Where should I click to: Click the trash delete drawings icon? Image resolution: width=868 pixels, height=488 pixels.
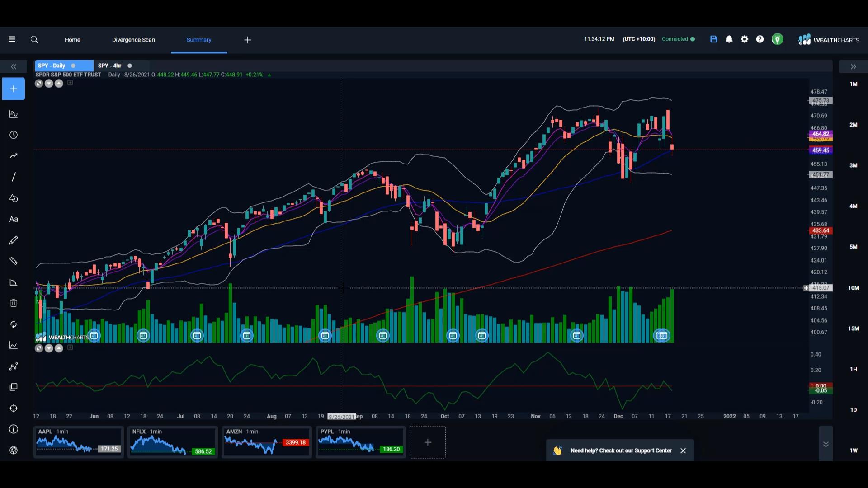[14, 303]
